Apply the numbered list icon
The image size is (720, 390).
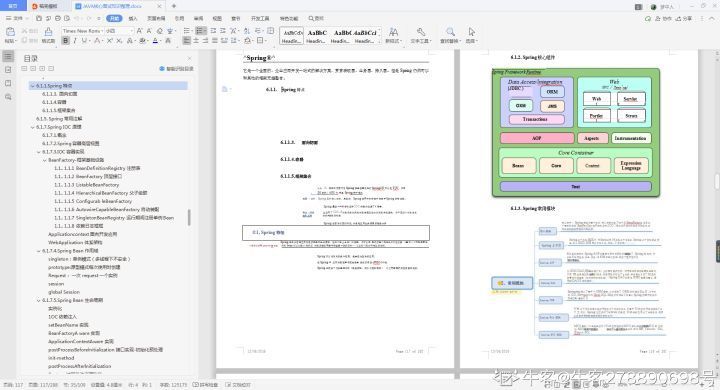click(x=201, y=31)
